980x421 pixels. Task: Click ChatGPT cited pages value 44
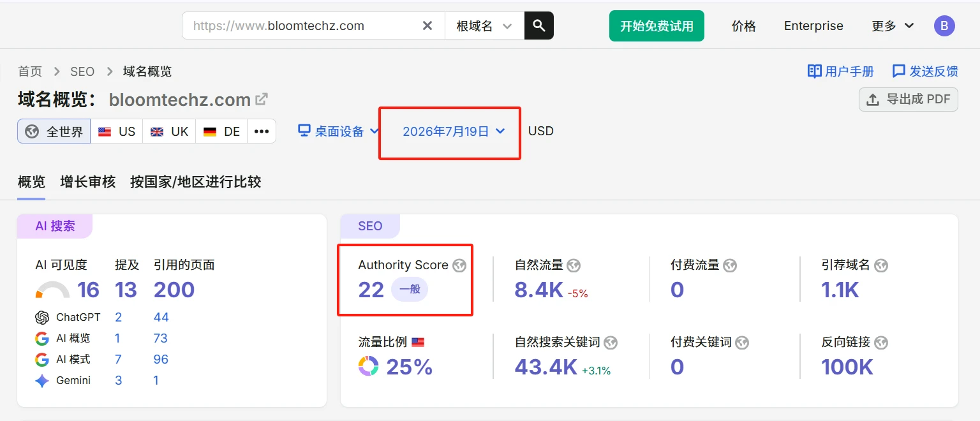[x=161, y=318]
